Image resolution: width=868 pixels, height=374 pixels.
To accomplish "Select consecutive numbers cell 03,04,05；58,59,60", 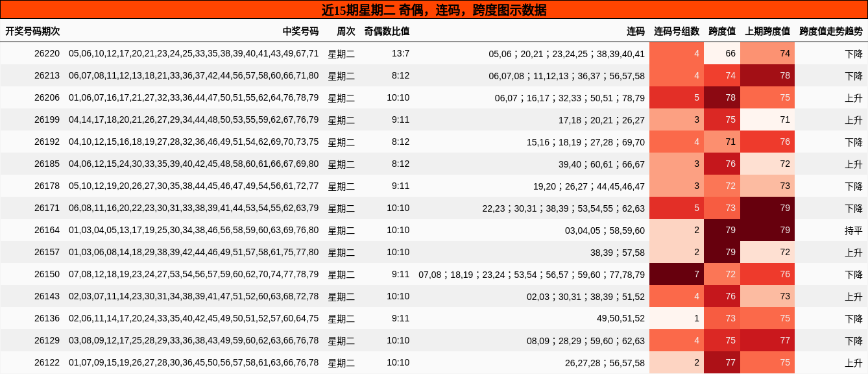I will tap(605, 230).
